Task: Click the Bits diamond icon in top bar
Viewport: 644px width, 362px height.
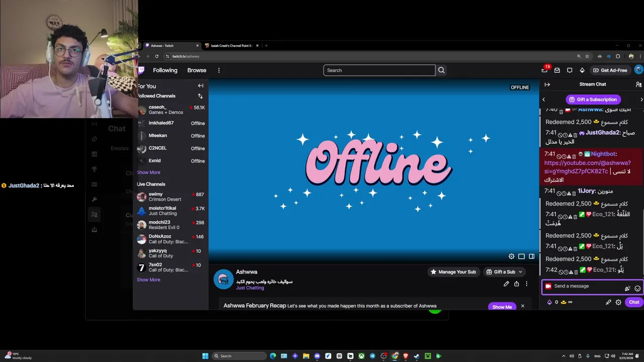Action: click(582, 70)
